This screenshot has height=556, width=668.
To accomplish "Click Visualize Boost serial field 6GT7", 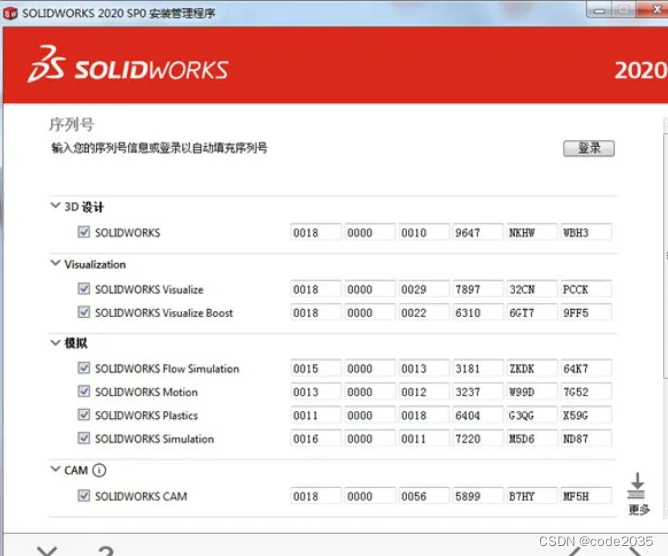I will coord(532,313).
